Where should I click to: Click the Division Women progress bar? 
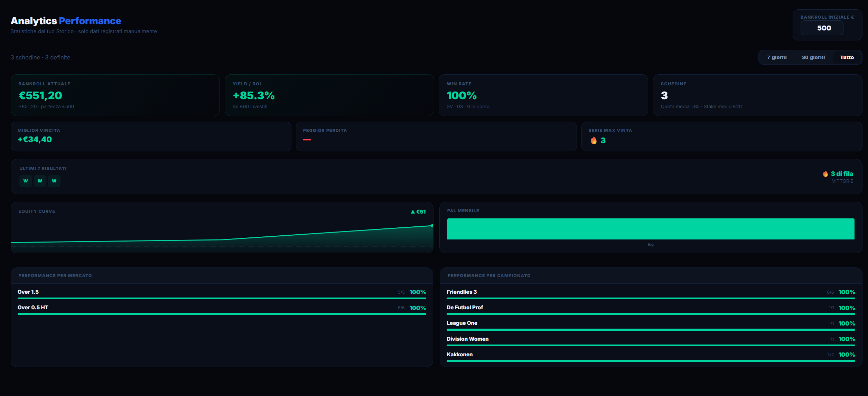tap(651, 345)
